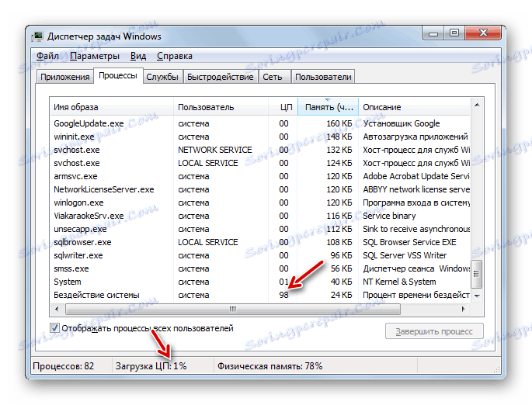This screenshot has width=532, height=405.
Task: Switch to the Службы tab
Action: pyautogui.click(x=162, y=77)
